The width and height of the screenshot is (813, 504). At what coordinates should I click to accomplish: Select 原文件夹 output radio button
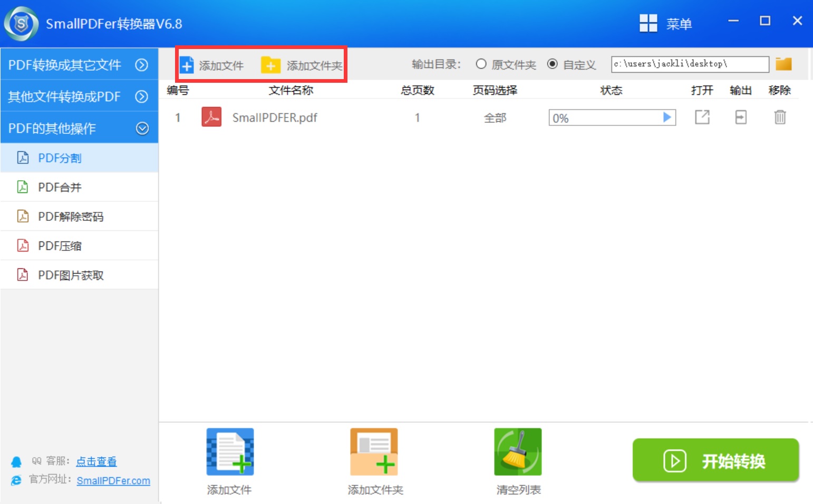pos(481,64)
